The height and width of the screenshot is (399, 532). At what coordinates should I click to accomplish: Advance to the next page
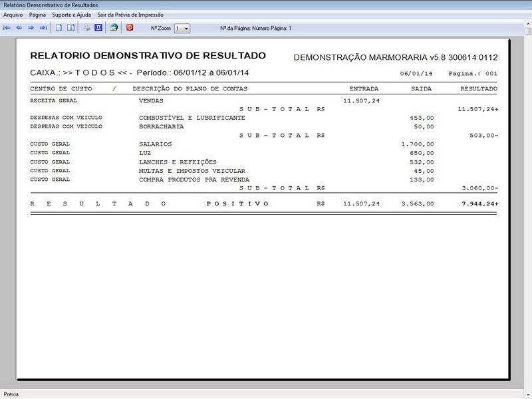(x=30, y=28)
